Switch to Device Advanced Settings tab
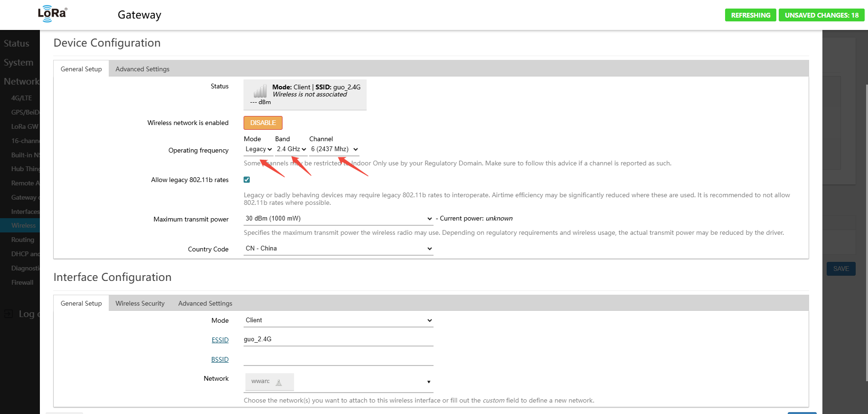Viewport: 868px width, 414px height. coord(142,69)
